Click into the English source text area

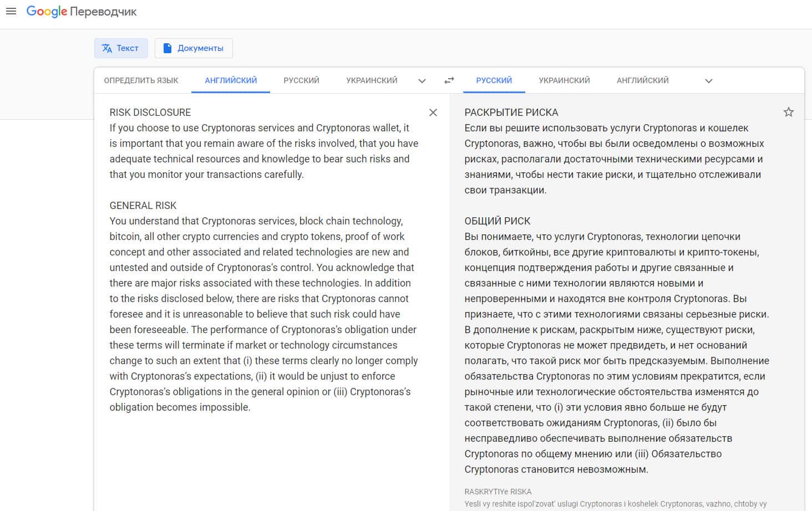(264, 259)
